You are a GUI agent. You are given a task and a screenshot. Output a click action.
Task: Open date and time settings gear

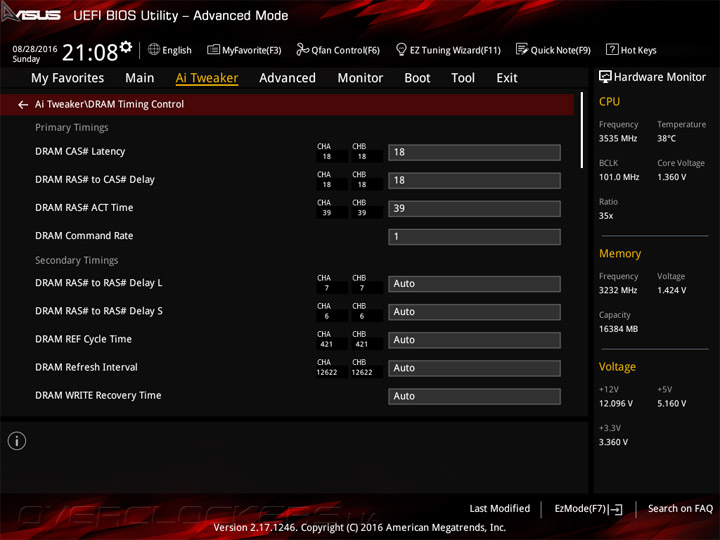point(126,46)
